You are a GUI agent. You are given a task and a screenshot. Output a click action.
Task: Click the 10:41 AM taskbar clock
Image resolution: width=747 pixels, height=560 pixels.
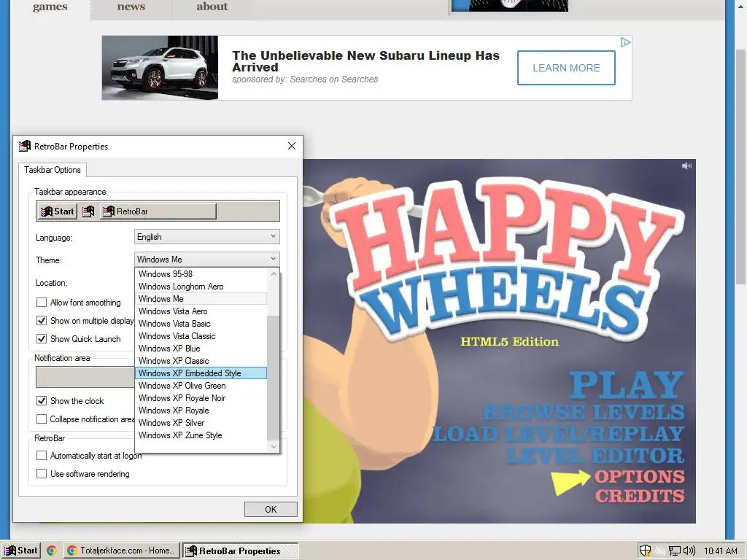click(x=720, y=551)
